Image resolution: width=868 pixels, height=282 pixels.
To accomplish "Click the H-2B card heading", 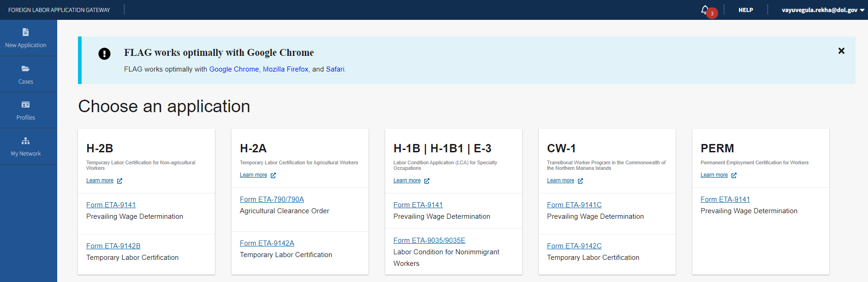I will 100,148.
